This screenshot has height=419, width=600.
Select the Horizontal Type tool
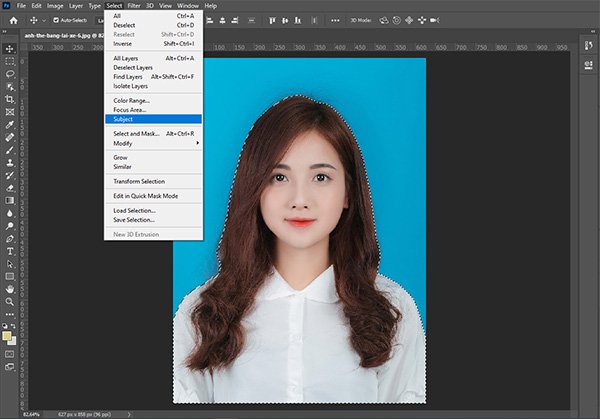point(9,251)
